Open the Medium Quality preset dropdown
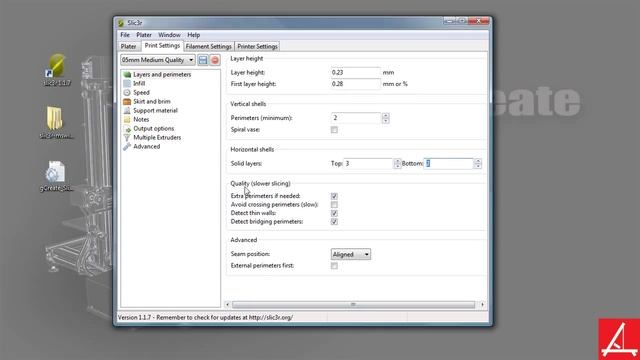Image resolution: width=640 pixels, height=360 pixels. point(158,60)
